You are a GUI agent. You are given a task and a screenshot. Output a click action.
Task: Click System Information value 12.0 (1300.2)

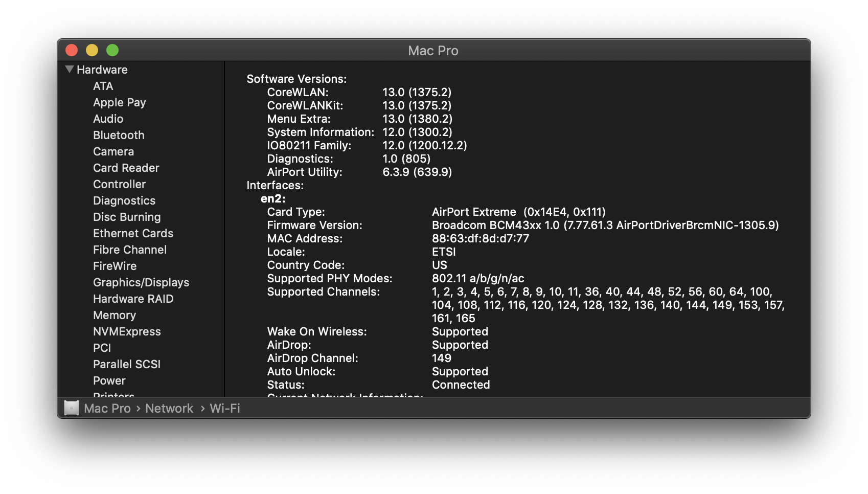[418, 132]
